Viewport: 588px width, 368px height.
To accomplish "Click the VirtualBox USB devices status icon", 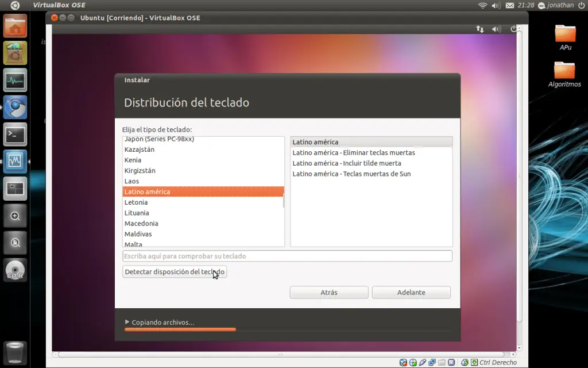I will [x=423, y=362].
